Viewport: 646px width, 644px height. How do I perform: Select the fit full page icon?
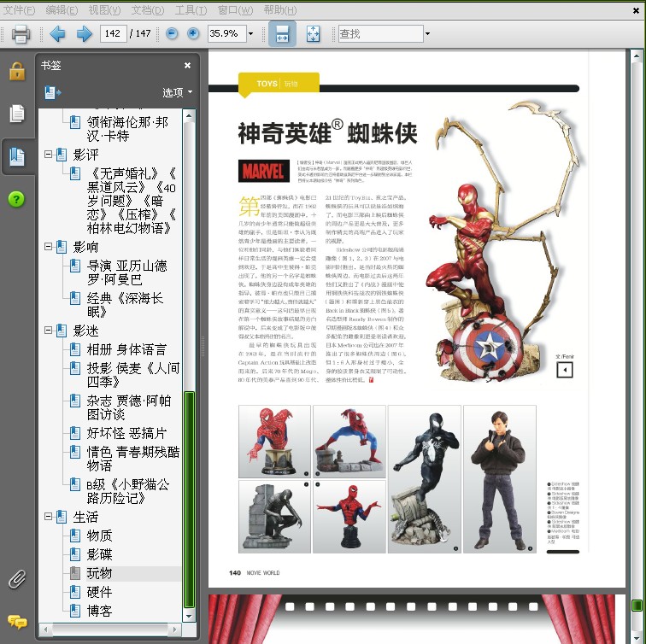[x=313, y=34]
